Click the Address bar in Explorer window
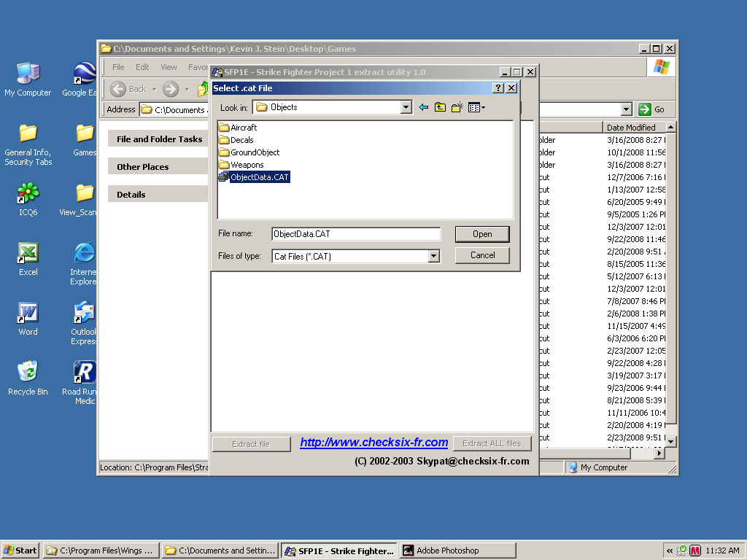This screenshot has width=747, height=560. tap(174, 109)
